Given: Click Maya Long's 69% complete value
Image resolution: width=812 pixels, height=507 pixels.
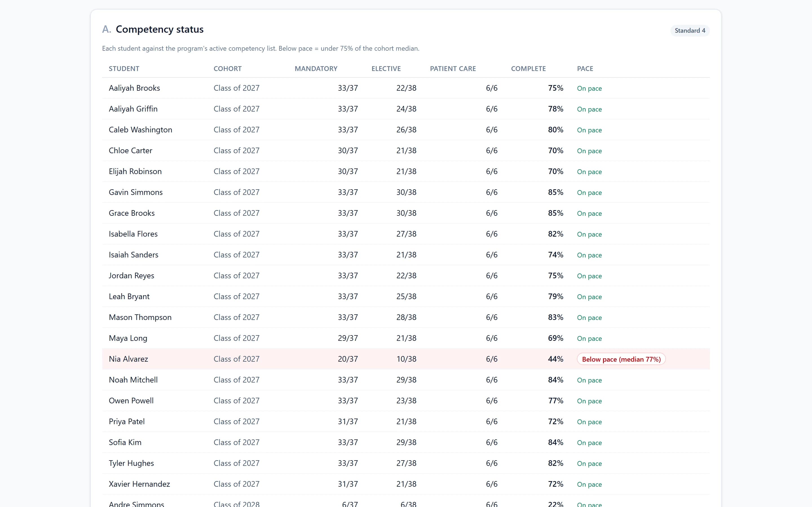Looking at the screenshot, I should 555,338.
